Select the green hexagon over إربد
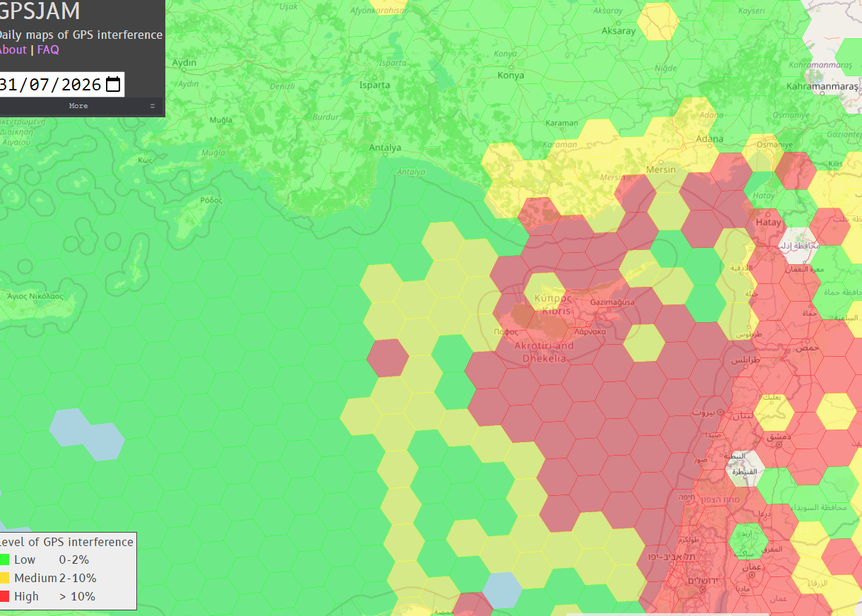 pos(748,542)
